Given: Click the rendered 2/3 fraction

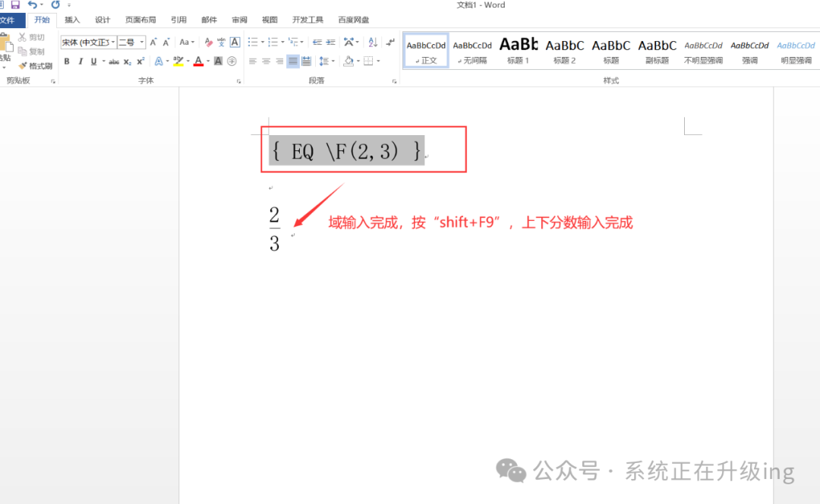Looking at the screenshot, I should click(275, 229).
